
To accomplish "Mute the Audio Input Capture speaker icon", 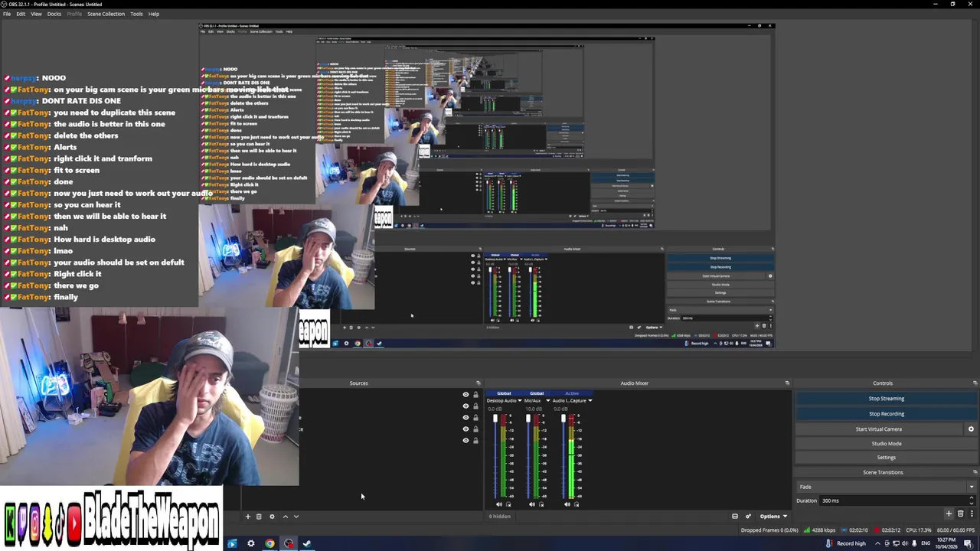I will click(x=567, y=504).
